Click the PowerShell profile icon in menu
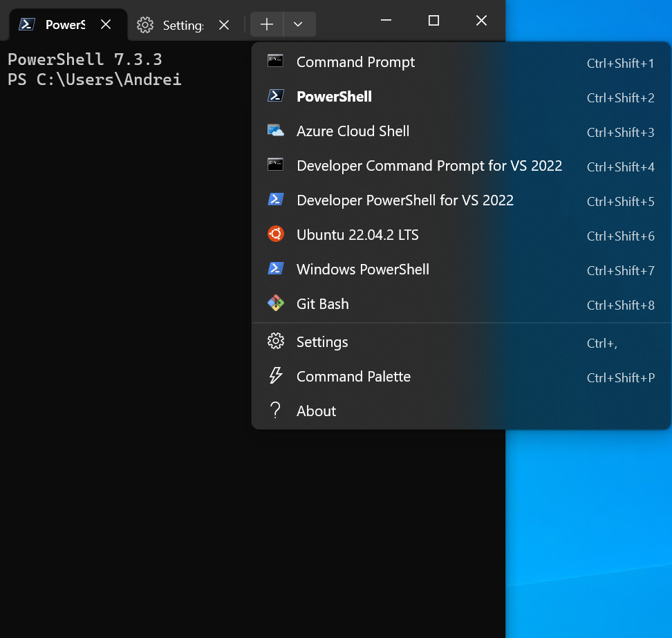 pos(275,95)
